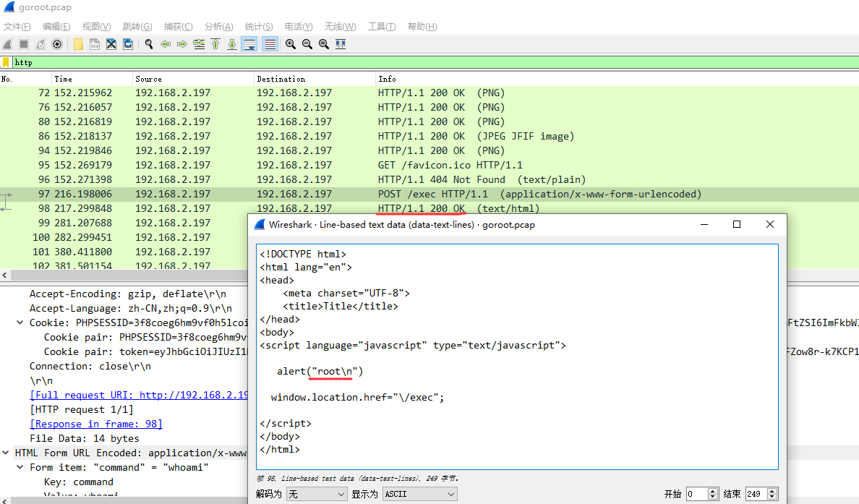Collapse HTML Form URL Encoded node
Viewport: 859px width, 504px height.
click(x=6, y=453)
